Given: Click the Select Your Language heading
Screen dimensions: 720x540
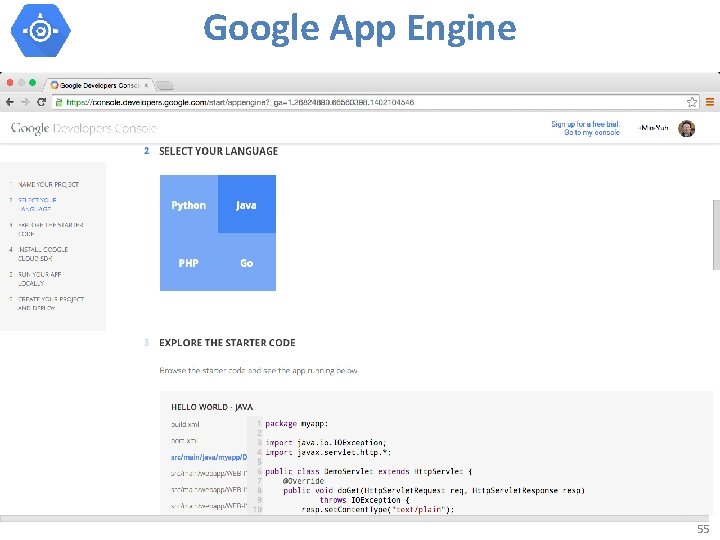Looking at the screenshot, I should pyautogui.click(x=219, y=151).
